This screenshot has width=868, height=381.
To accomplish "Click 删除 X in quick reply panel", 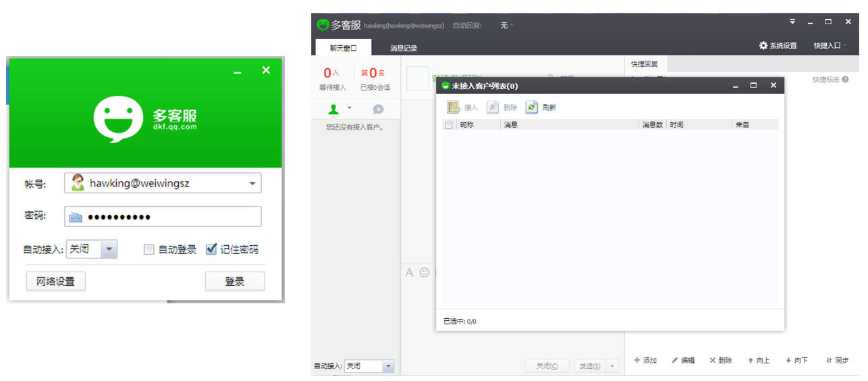I will [721, 360].
